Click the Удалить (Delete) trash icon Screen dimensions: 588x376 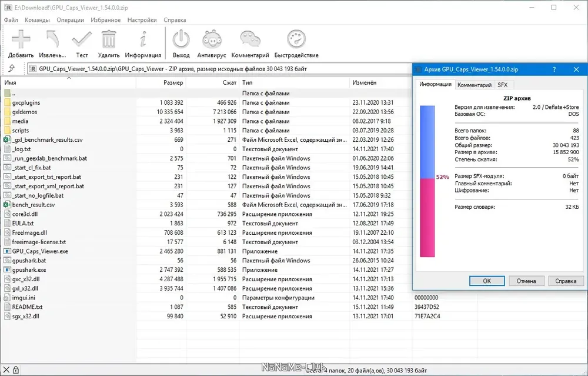(x=109, y=39)
